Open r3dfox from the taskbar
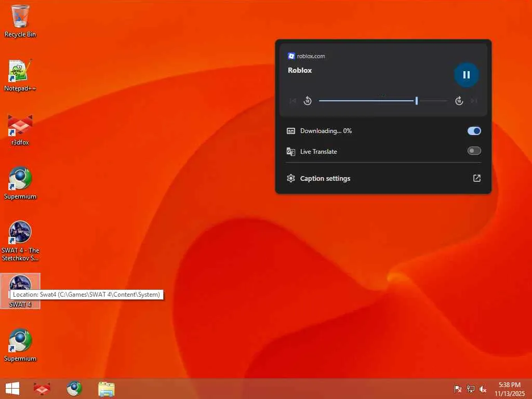 (42, 389)
